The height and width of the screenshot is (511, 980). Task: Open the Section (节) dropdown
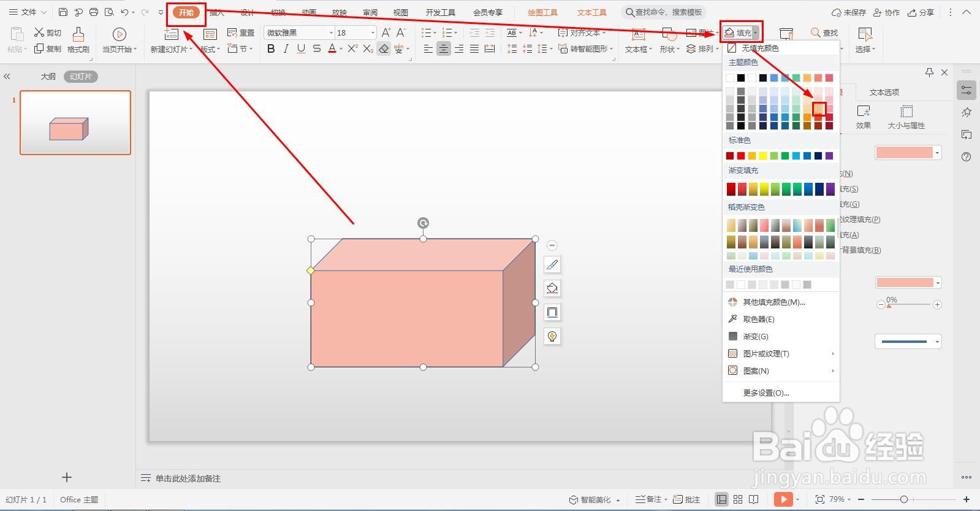240,48
